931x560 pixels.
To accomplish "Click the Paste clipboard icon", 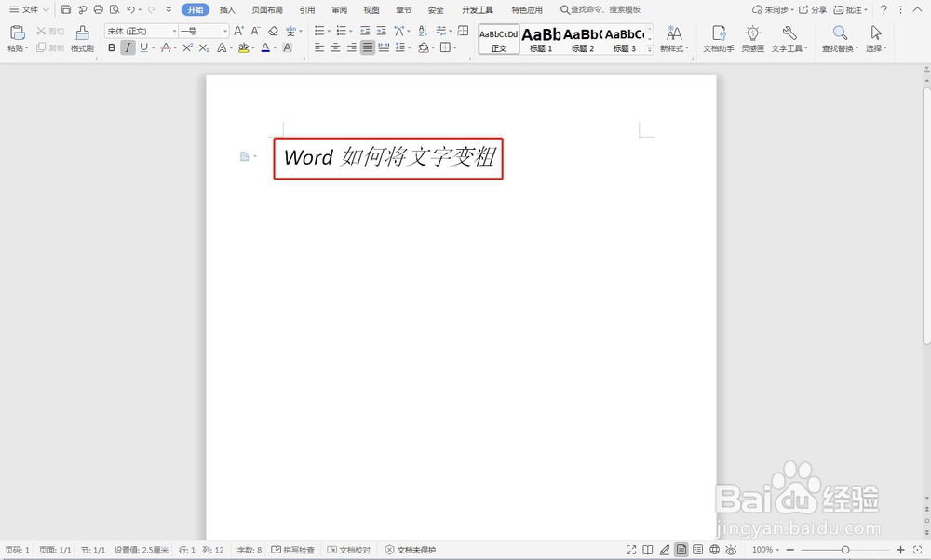I will pyautogui.click(x=17, y=33).
